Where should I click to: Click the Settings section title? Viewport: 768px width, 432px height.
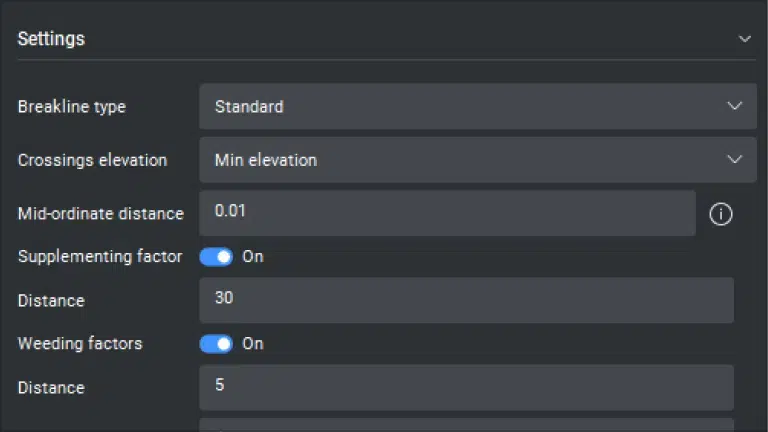[51, 39]
